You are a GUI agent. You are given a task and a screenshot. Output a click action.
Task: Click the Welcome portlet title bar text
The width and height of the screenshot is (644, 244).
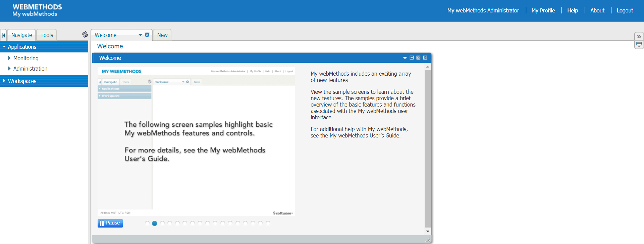click(x=110, y=58)
